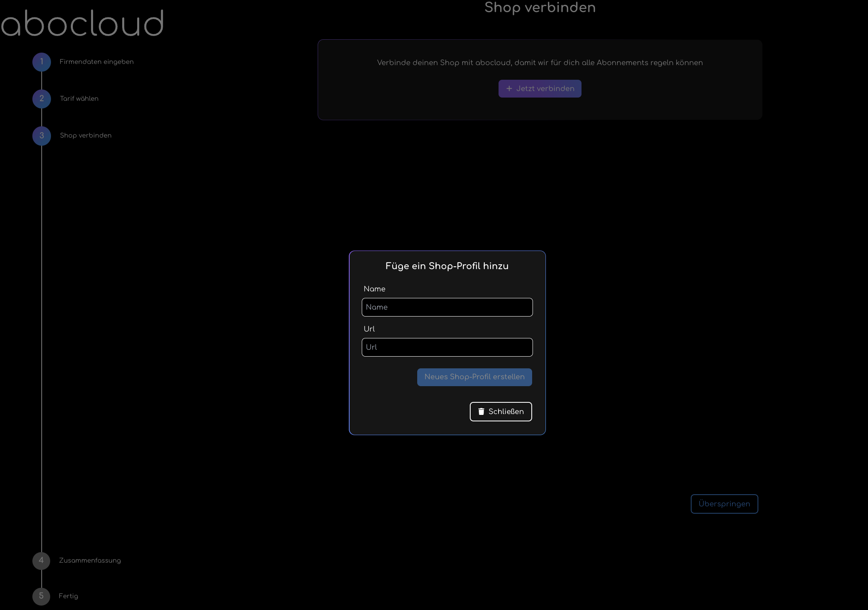Click the Füge ein Shop-Profil hinzu heading
Viewport: 868px width, 610px height.
click(x=447, y=266)
